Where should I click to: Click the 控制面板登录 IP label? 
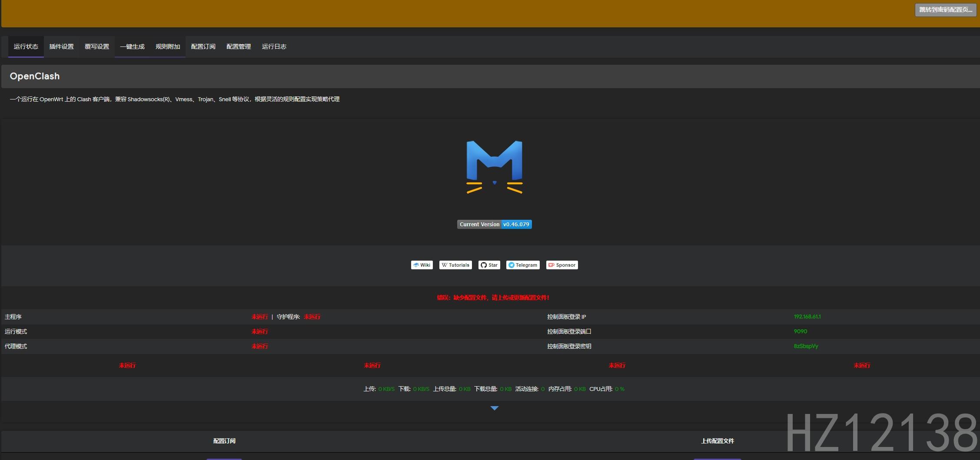pos(567,317)
